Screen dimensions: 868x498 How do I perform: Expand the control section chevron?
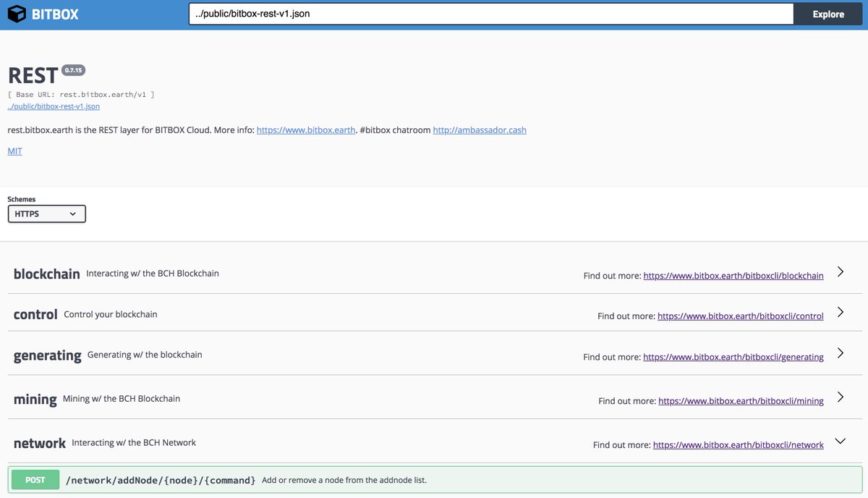click(841, 313)
